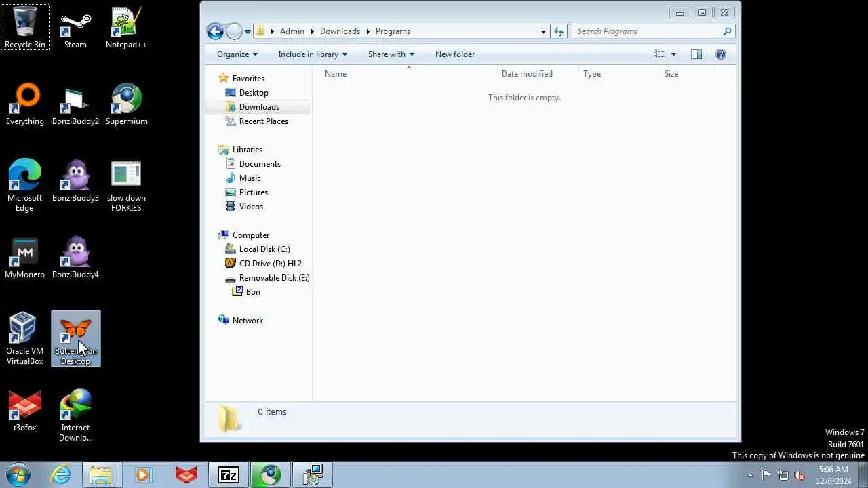Click Admin in the address breadcrumb

(x=292, y=31)
